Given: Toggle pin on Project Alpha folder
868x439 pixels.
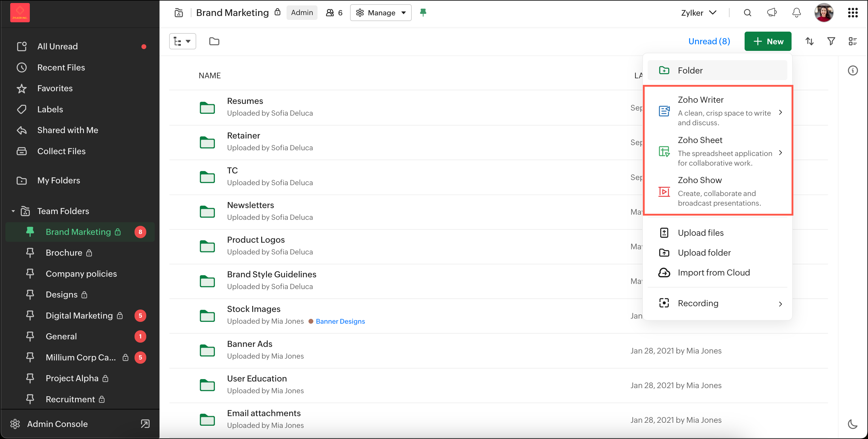Looking at the screenshot, I should click(30, 378).
